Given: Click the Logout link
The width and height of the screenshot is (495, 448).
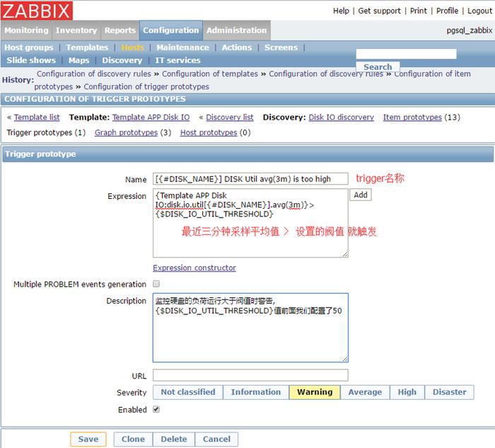Looking at the screenshot, I should (x=479, y=11).
